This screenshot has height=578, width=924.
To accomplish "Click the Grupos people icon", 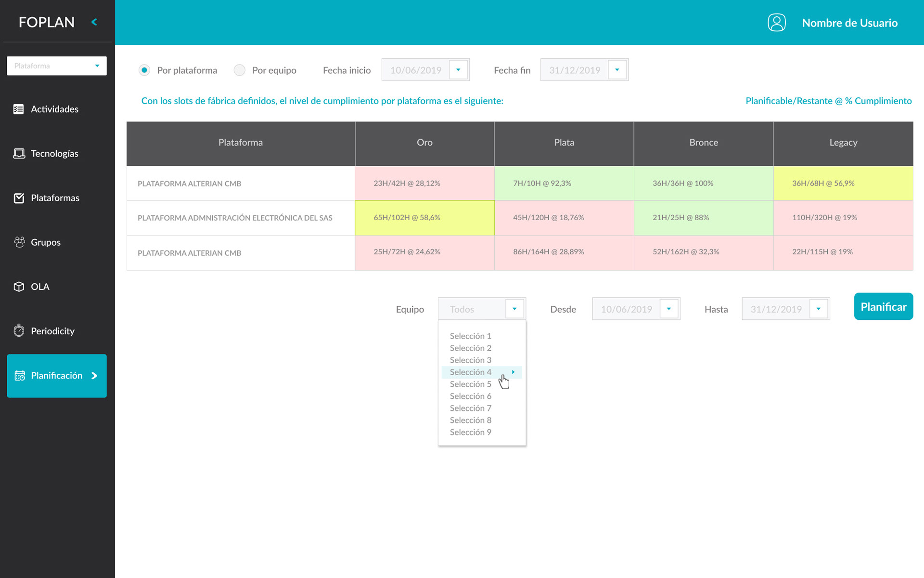I will point(19,242).
